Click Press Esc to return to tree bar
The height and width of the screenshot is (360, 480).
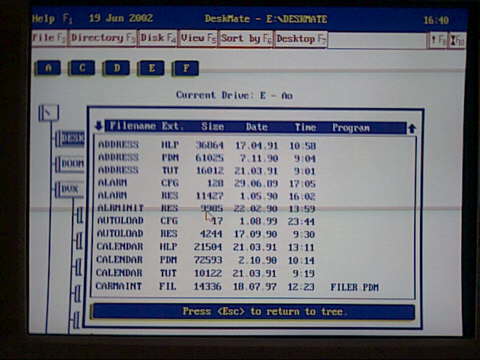pyautogui.click(x=254, y=312)
